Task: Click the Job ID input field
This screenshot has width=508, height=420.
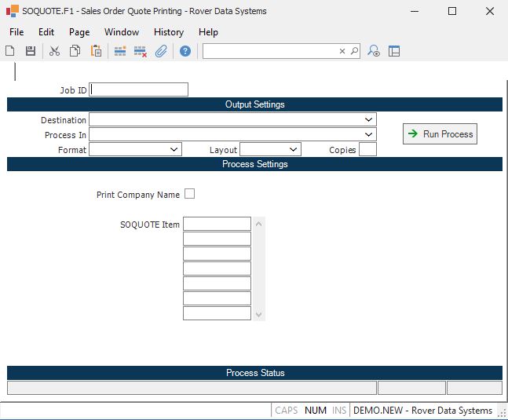Action: pyautogui.click(x=139, y=89)
